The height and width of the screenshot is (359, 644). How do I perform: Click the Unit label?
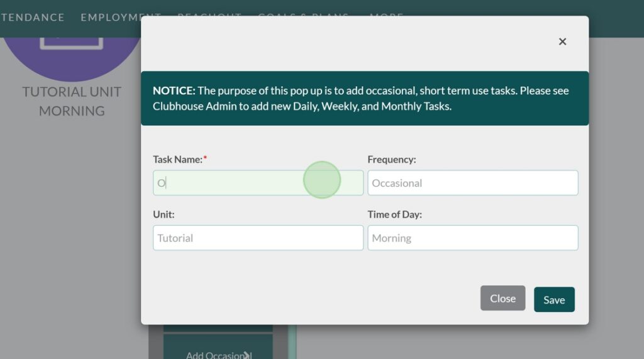point(164,214)
